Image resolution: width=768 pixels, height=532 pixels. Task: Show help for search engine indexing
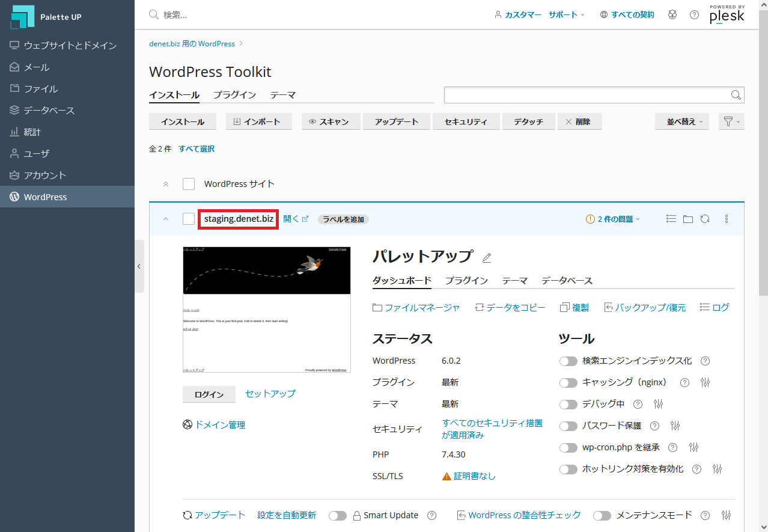point(706,361)
